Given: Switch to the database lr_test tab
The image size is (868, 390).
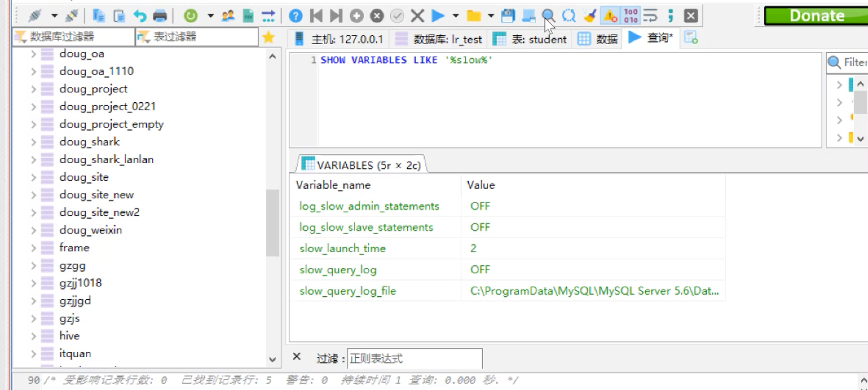Looking at the screenshot, I should click(439, 39).
